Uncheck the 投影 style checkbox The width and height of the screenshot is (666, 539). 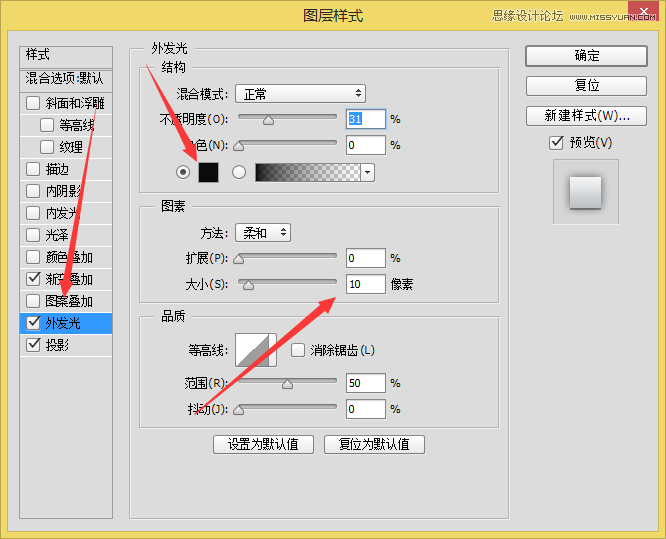click(x=33, y=345)
